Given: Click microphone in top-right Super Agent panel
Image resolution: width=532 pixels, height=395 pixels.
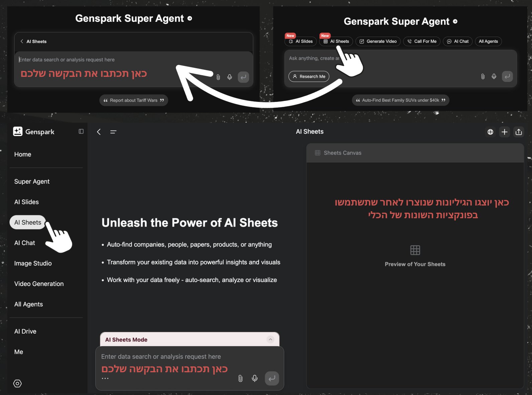Looking at the screenshot, I should click(494, 77).
